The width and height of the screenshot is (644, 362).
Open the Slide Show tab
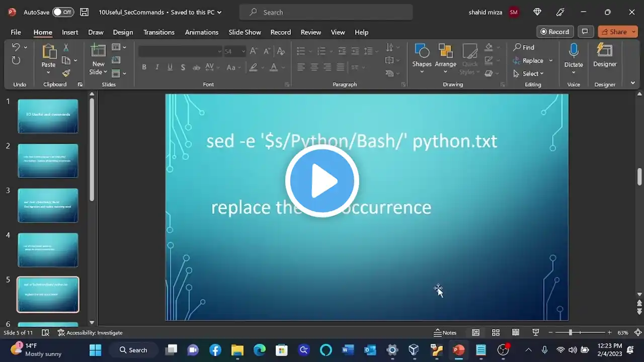point(245,32)
